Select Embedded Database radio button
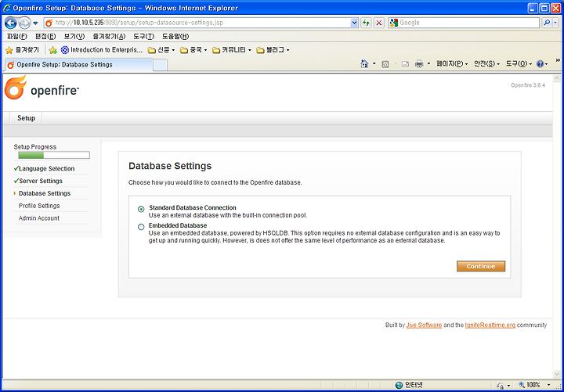Screen dimensions: 564x392 [x=141, y=227]
